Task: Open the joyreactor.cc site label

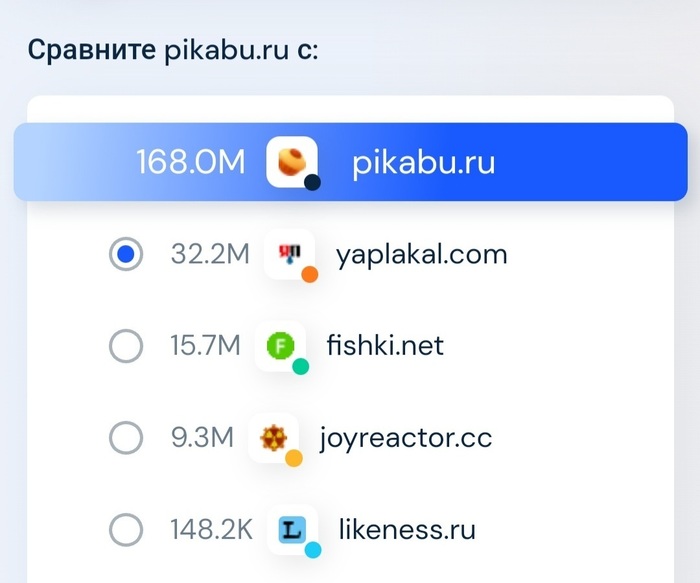Action: tap(406, 438)
